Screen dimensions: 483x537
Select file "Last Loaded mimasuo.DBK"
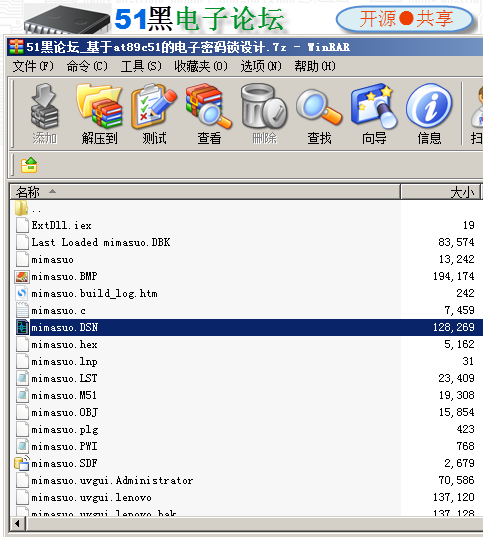coord(101,242)
